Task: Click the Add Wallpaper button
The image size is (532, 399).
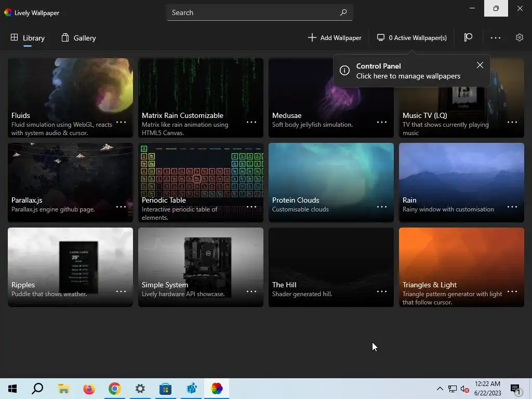Action: tap(335, 37)
